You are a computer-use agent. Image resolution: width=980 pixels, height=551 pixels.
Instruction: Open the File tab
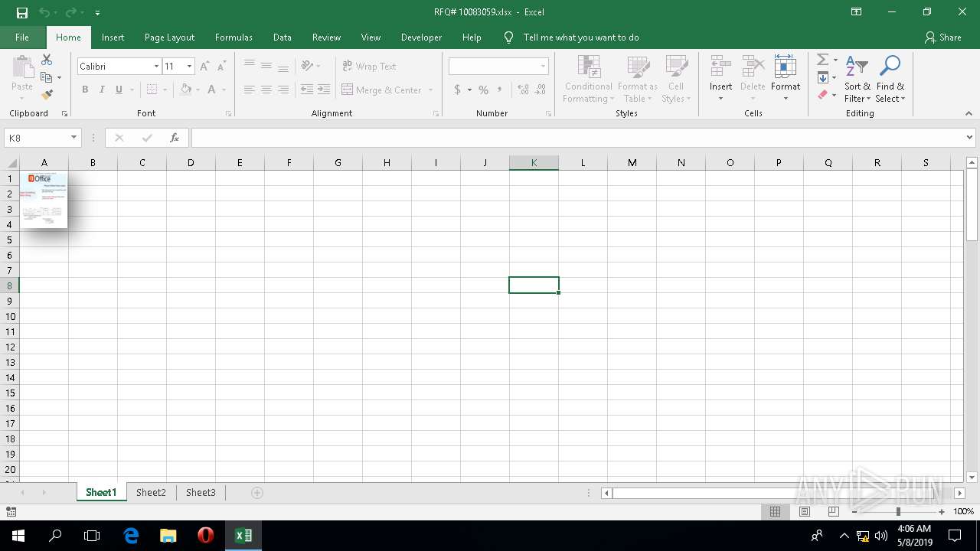(x=22, y=37)
